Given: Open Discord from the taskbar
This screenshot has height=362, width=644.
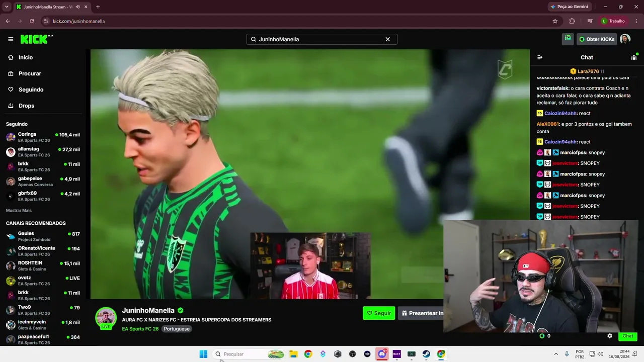Looking at the screenshot, I should pos(382,354).
